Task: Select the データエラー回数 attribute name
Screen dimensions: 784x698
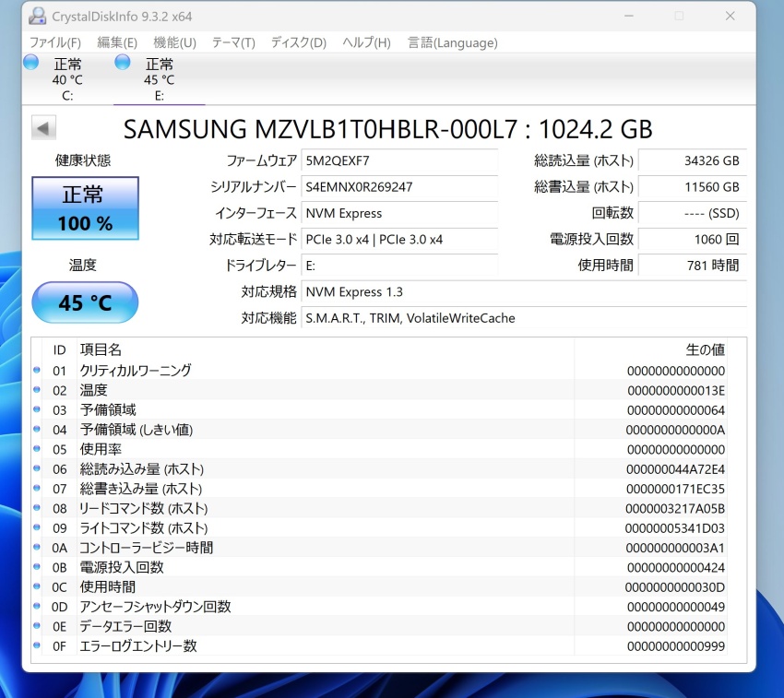Action: [125, 626]
